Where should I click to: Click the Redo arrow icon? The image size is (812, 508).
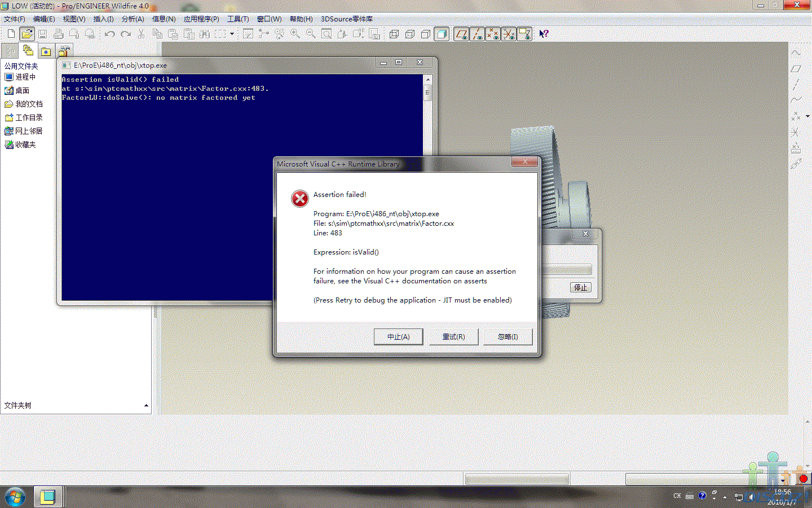coord(126,34)
